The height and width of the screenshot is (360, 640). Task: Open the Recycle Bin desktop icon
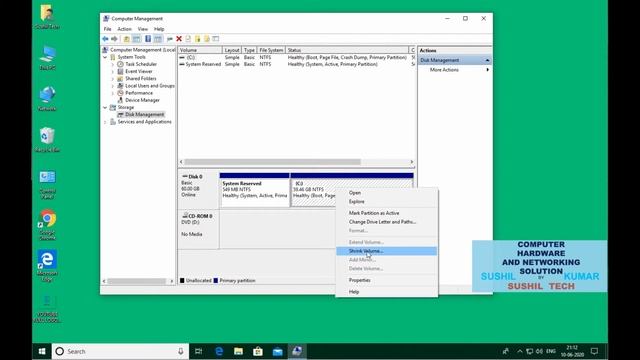click(47, 140)
